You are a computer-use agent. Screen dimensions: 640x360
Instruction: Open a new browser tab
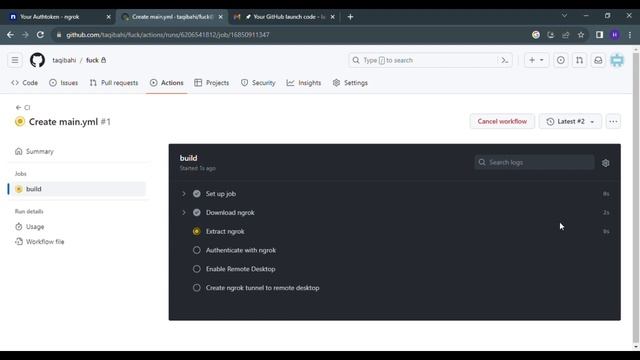[x=350, y=17]
